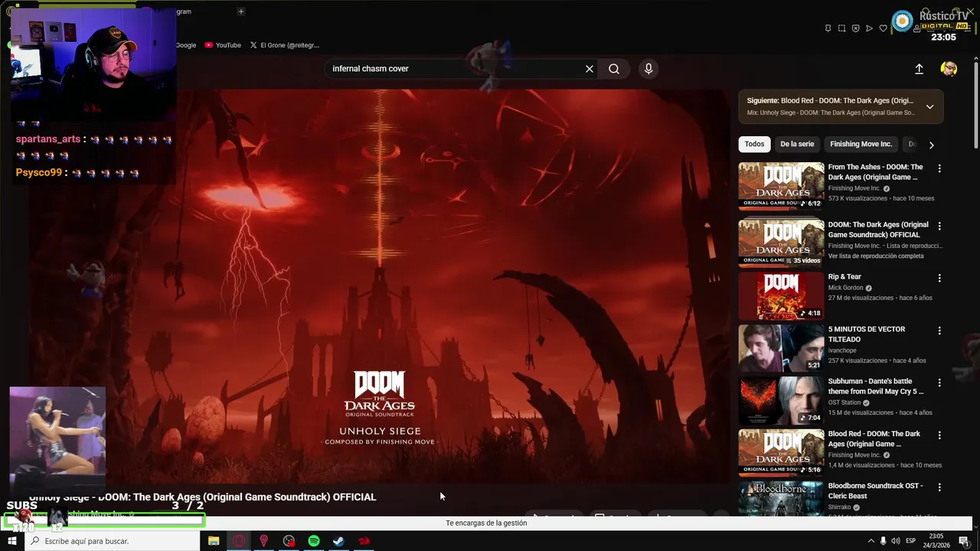Open Bloodborne Cleric Beast soundtrack thumbnail
The height and width of the screenshot is (551, 980).
coord(781,498)
